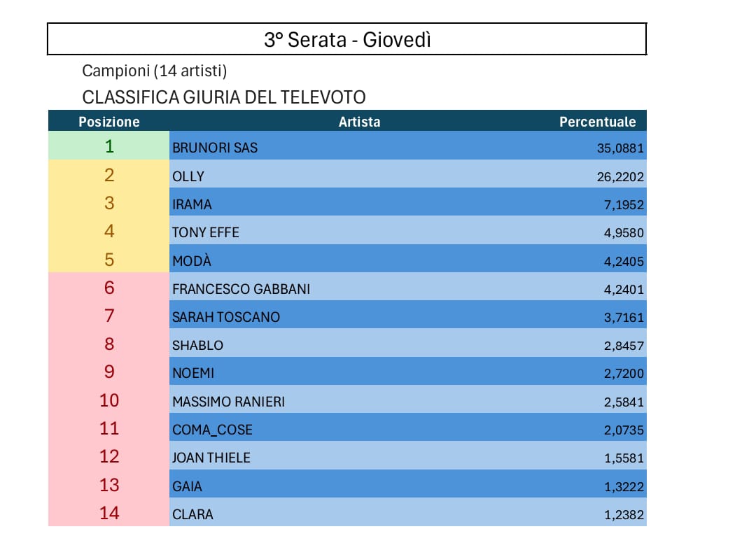Click the Percentuale column header
Screen dimensions: 756x536
click(597, 122)
